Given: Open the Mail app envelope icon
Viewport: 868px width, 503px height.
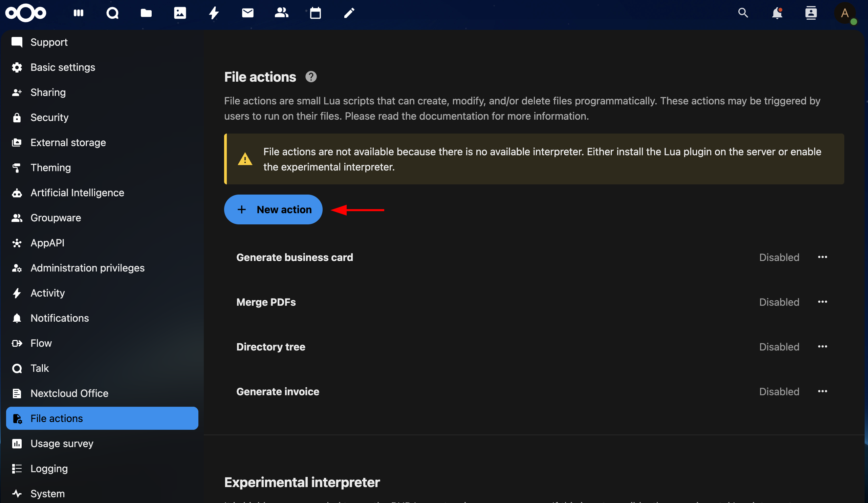Looking at the screenshot, I should coord(248,13).
